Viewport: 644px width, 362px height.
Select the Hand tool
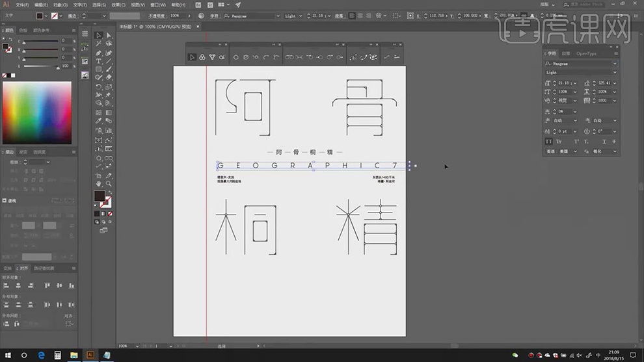[99, 184]
